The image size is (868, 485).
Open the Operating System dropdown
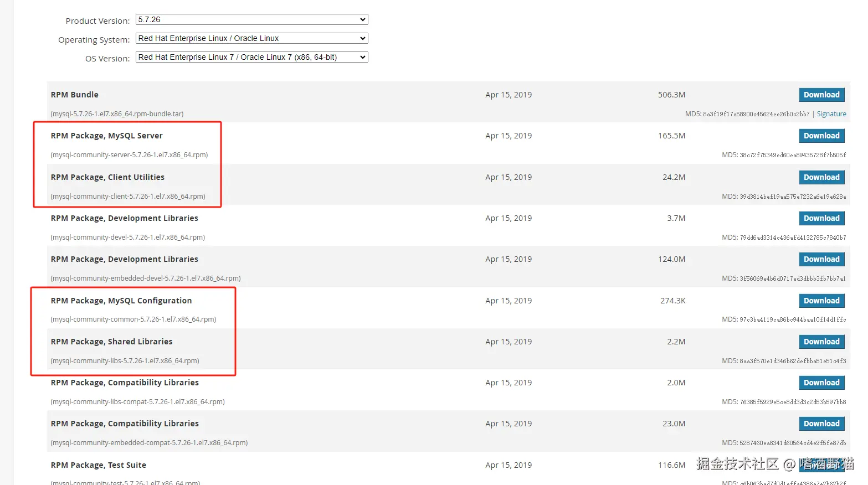pyautogui.click(x=251, y=38)
